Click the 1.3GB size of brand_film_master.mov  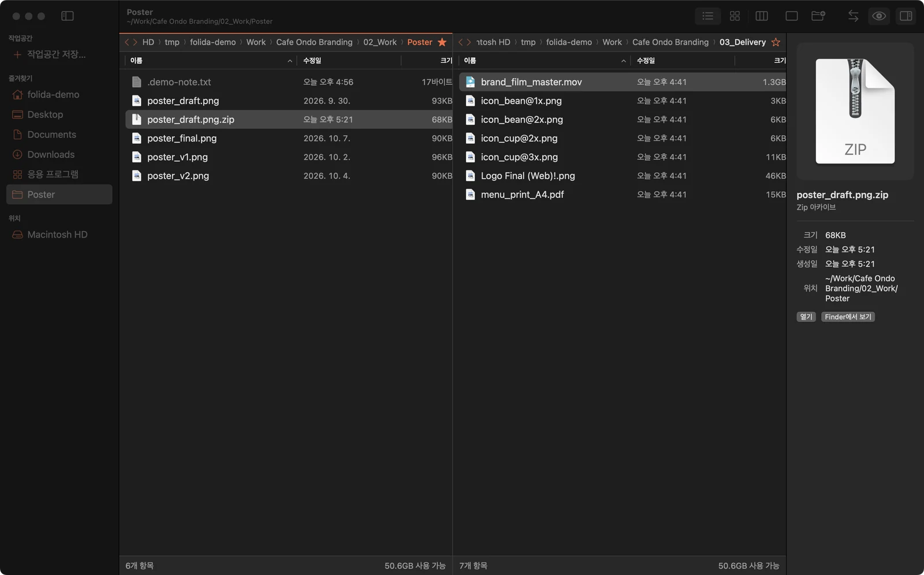(x=774, y=82)
